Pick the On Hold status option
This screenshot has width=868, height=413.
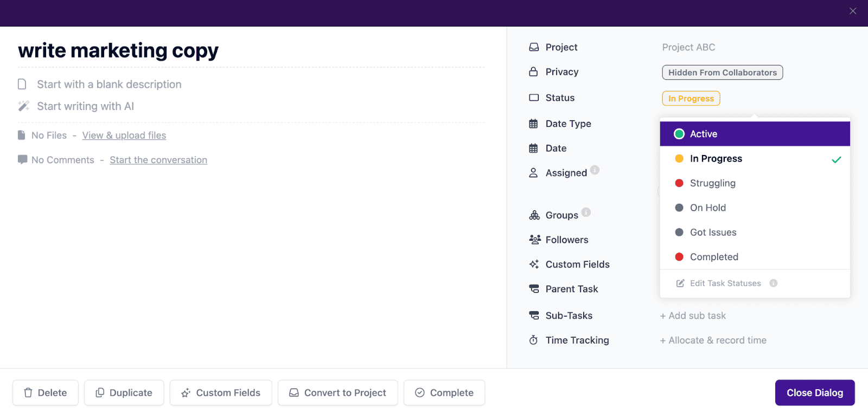tap(707, 208)
